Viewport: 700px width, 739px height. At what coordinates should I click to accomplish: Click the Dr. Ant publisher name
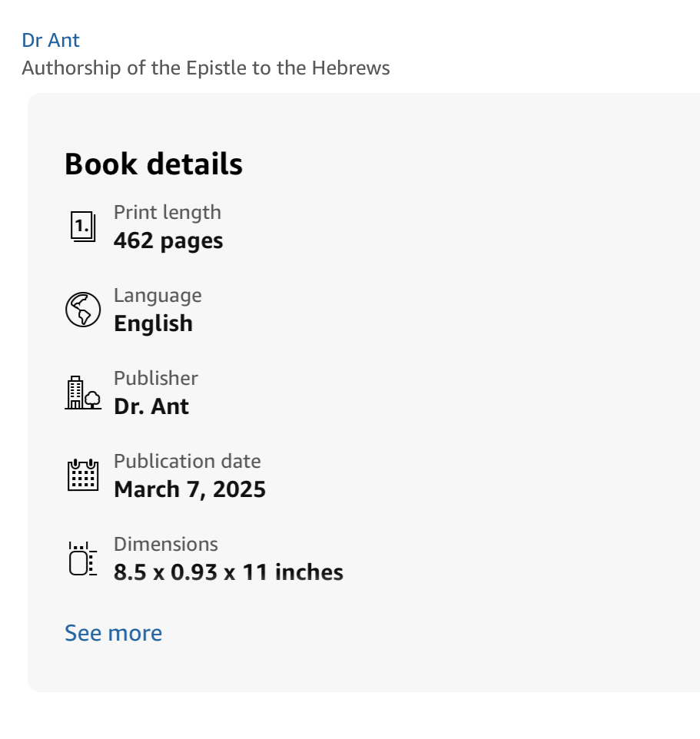151,406
